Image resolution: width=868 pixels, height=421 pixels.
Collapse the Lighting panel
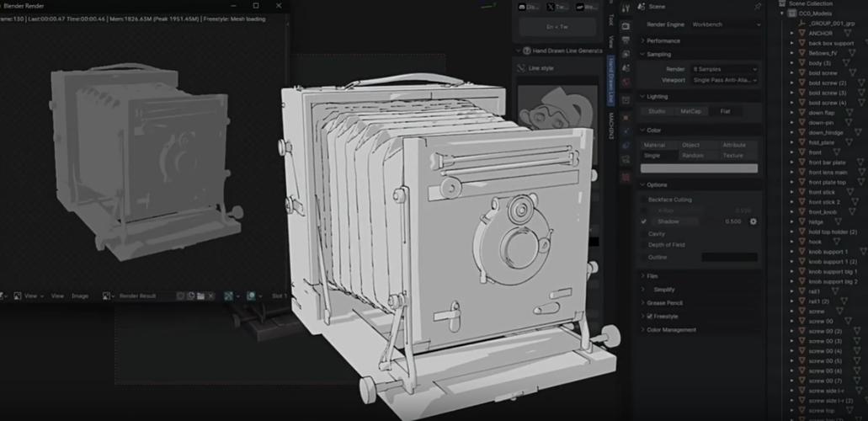pyautogui.click(x=657, y=96)
